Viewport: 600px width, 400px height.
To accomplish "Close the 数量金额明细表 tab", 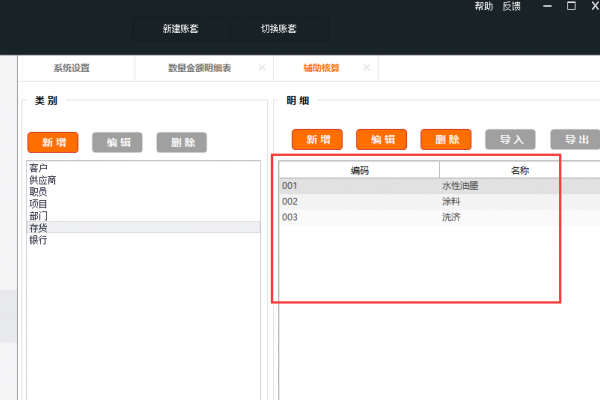I will click(262, 68).
